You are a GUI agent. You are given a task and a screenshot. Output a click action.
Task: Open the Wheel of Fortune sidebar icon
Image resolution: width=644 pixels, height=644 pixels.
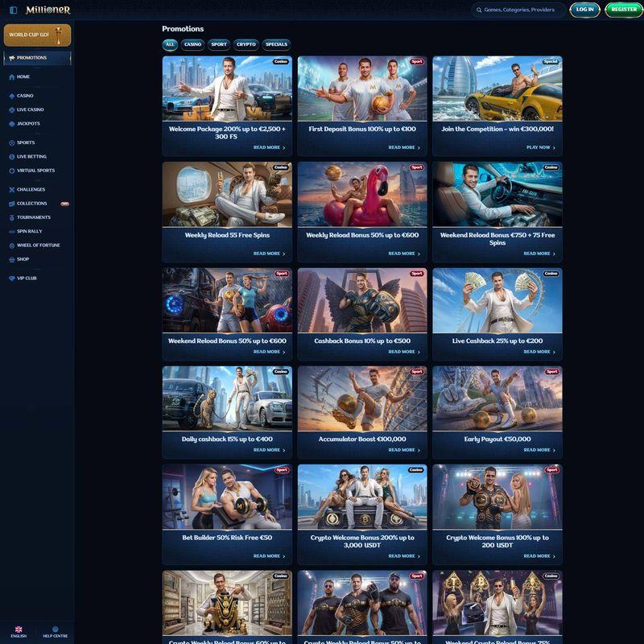(12, 246)
